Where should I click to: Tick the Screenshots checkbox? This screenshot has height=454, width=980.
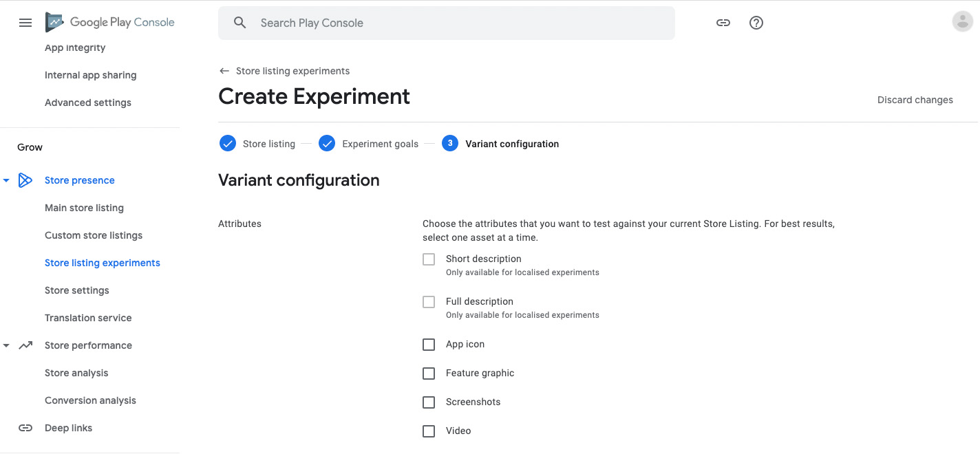[x=429, y=402]
